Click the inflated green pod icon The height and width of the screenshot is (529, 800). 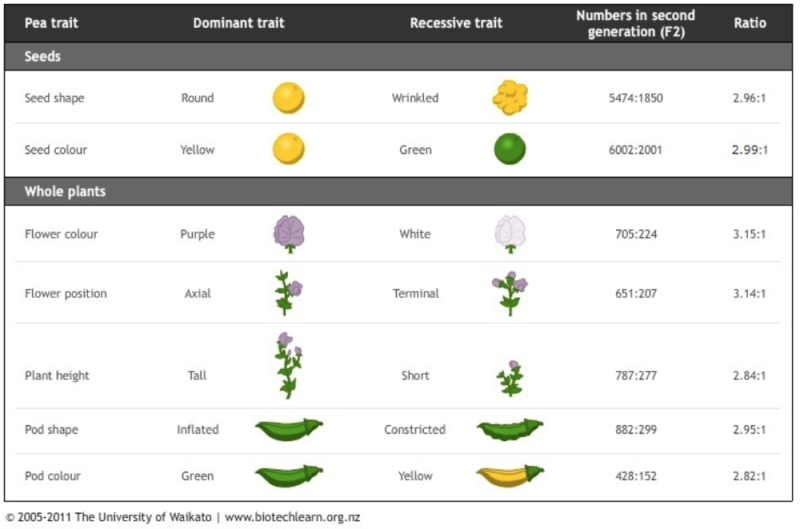pos(289,430)
